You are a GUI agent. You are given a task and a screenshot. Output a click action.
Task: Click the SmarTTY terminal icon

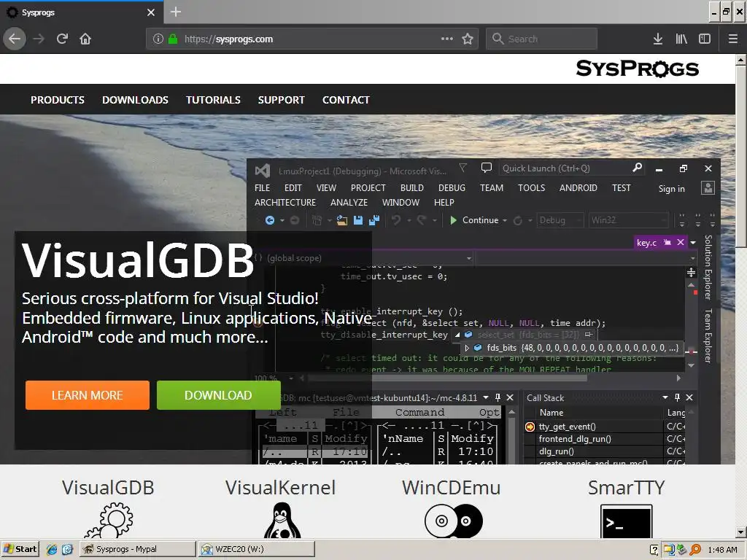coord(626,521)
